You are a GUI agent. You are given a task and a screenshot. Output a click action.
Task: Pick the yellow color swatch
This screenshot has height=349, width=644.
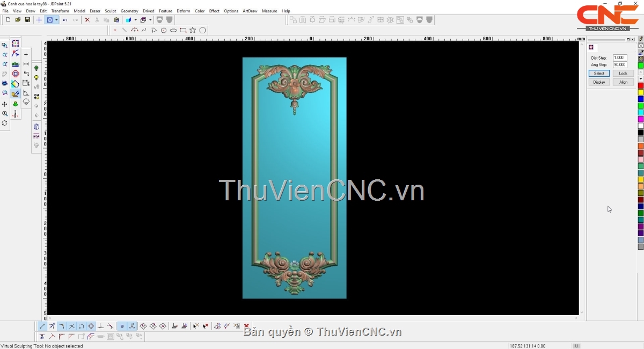coord(640,92)
